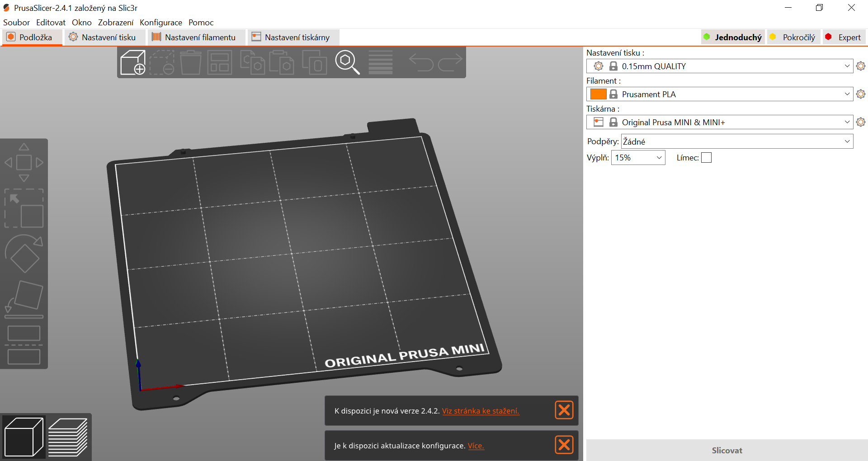Switch to the Nastavení tiskárny tab

point(293,37)
